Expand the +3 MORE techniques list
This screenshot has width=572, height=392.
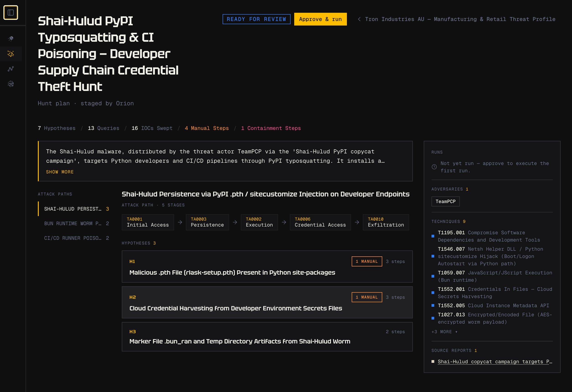click(444, 332)
